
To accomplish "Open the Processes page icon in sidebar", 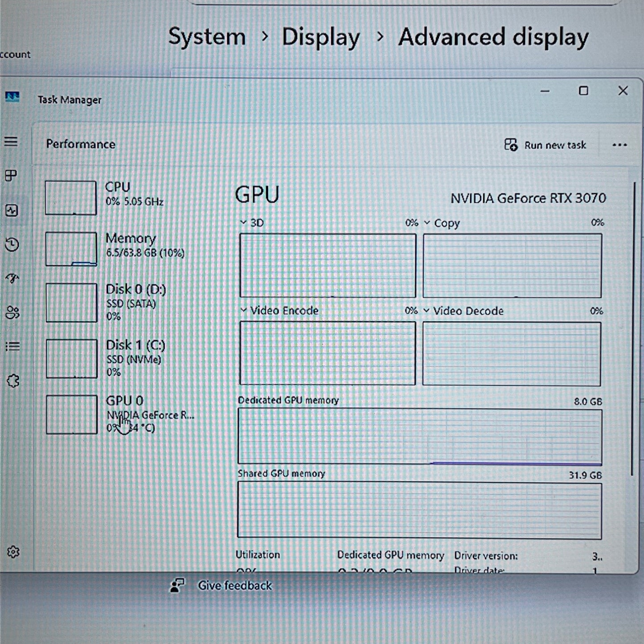I will (11, 176).
